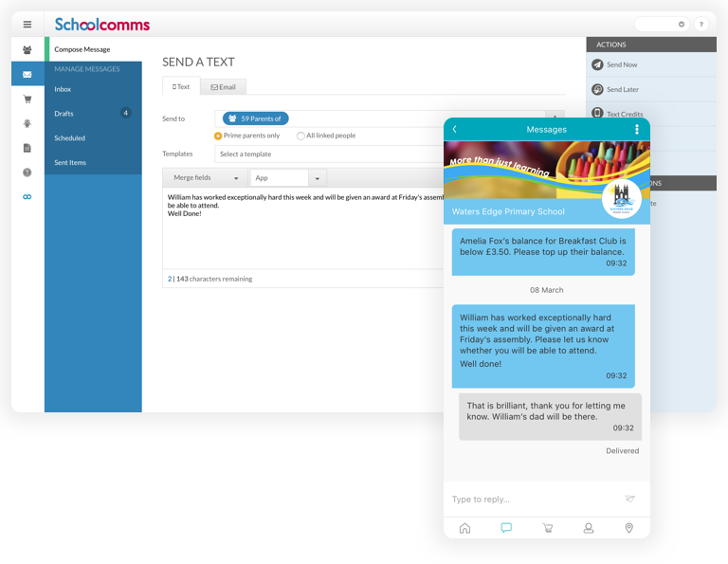Open the cart icon in app bottom bar
This screenshot has width=728, height=564.
coord(547,528)
